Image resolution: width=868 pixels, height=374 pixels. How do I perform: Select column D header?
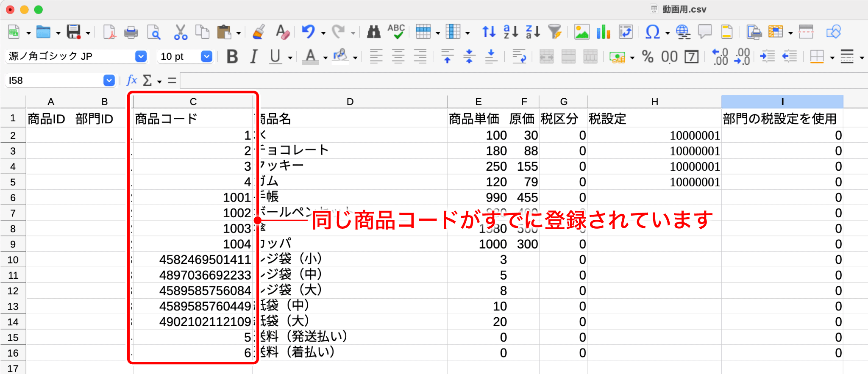350,102
